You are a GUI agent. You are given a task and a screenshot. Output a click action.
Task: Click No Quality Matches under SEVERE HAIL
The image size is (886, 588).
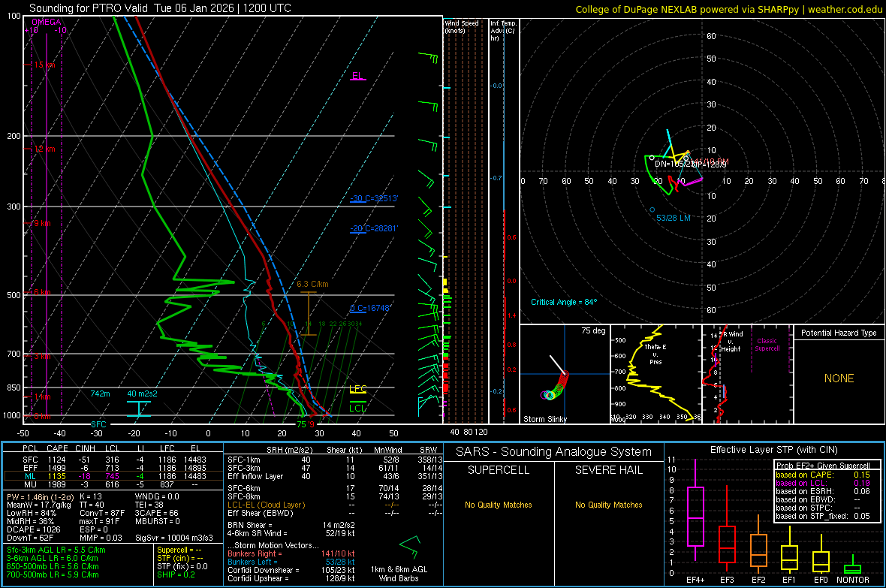(608, 505)
